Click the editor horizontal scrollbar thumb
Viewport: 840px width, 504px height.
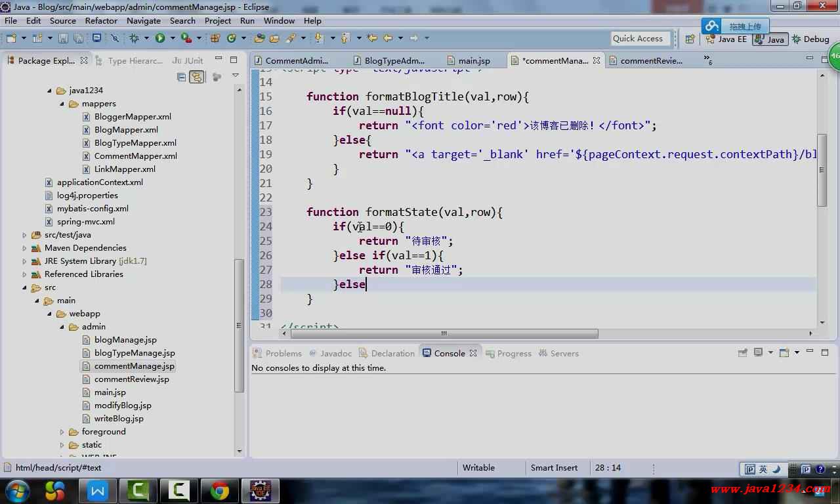click(444, 333)
